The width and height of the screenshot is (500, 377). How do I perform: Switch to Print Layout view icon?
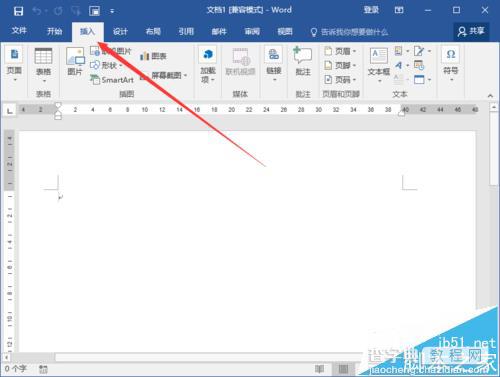343,369
